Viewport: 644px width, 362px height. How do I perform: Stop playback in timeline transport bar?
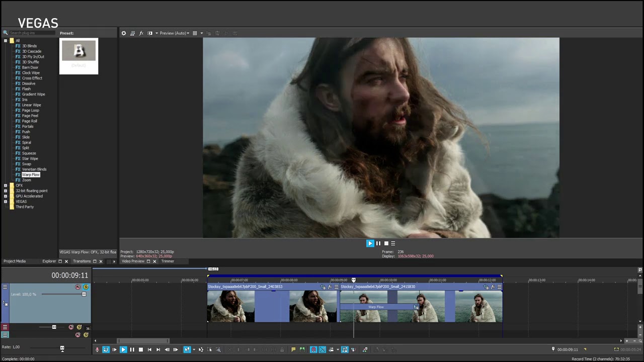click(141, 349)
